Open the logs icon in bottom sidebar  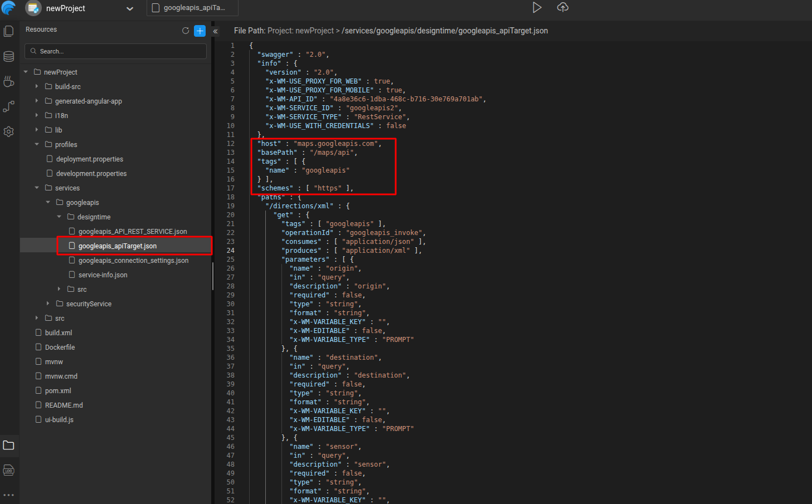9,471
